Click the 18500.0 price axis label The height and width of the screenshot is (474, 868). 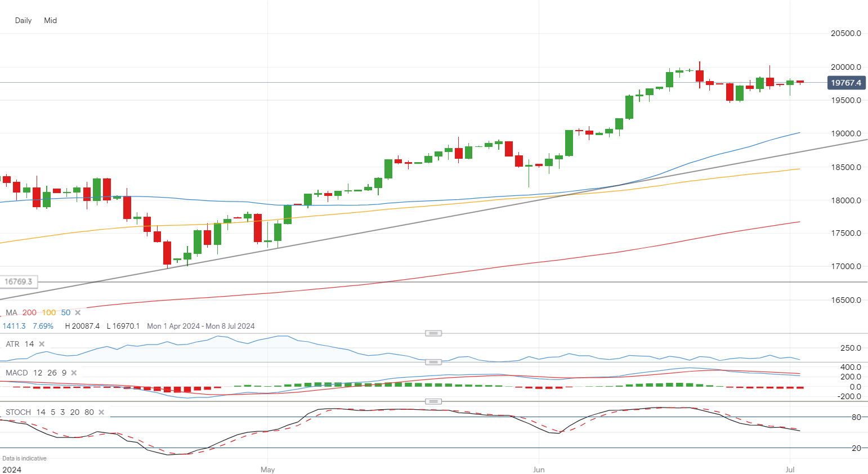point(846,167)
